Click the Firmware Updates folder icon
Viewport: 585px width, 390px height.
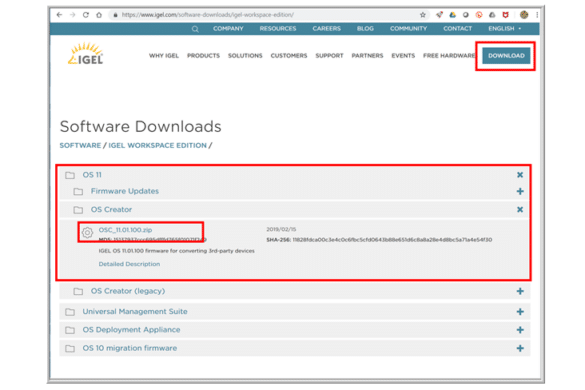click(x=78, y=191)
